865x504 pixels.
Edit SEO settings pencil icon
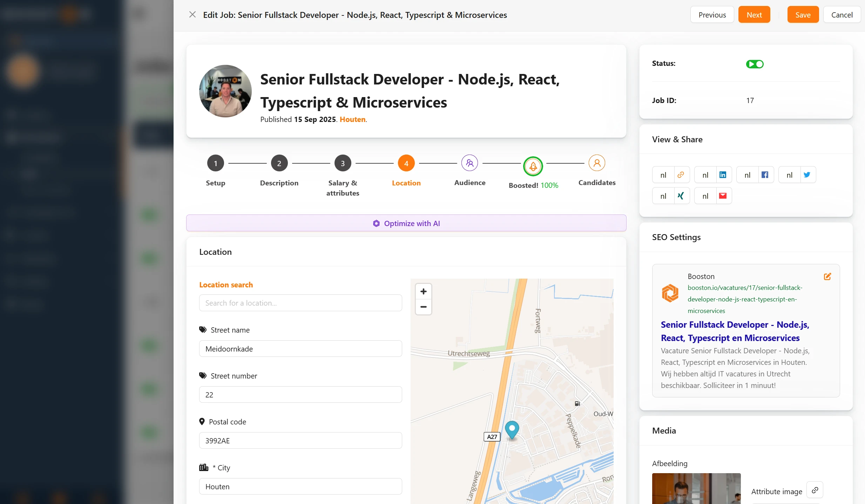point(827,277)
